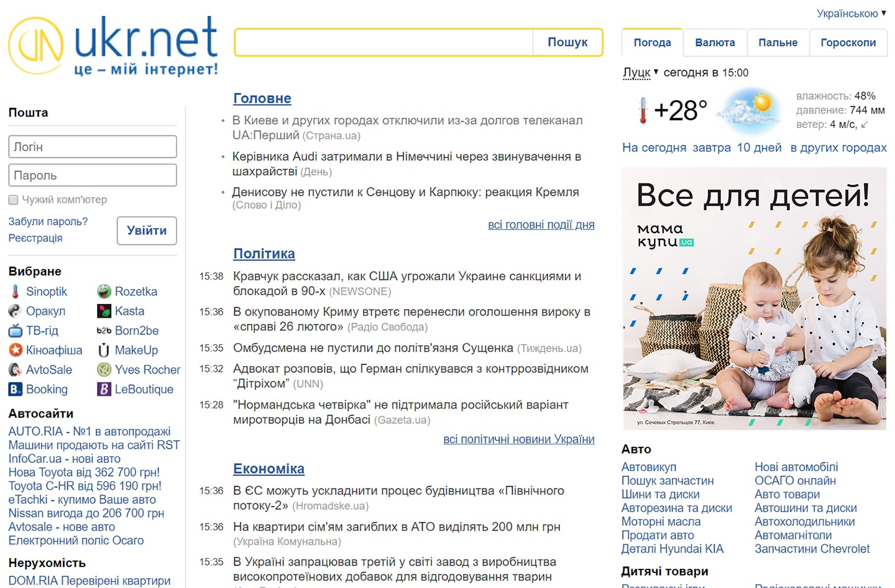Read the UA:Перший channel shutdown headline

tap(407, 127)
